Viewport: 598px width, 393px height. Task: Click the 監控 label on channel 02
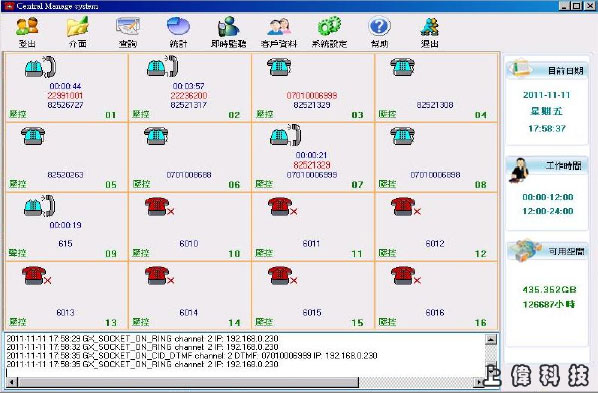[x=141, y=114]
